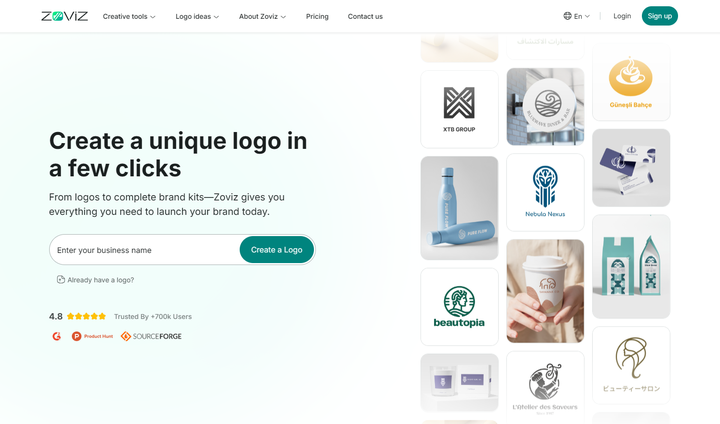720x424 pixels.
Task: Click the Login link
Action: (x=622, y=16)
